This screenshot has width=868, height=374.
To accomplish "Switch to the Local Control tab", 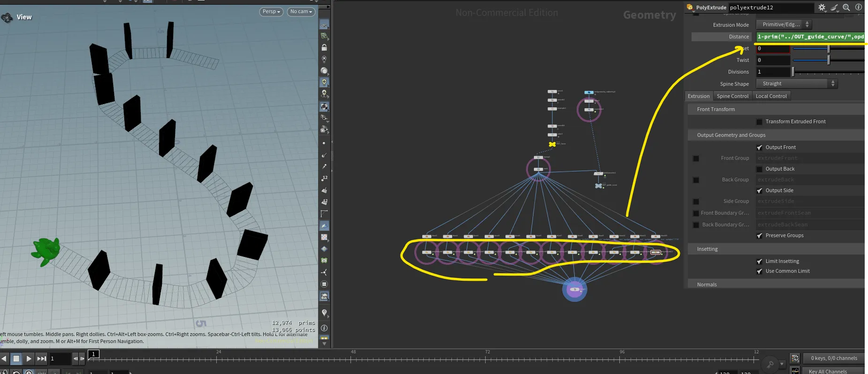I will 771,96.
